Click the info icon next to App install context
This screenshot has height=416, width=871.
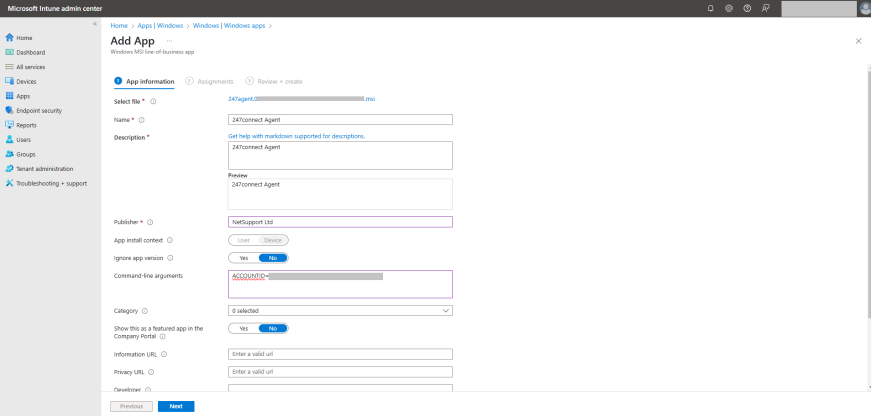pos(170,240)
